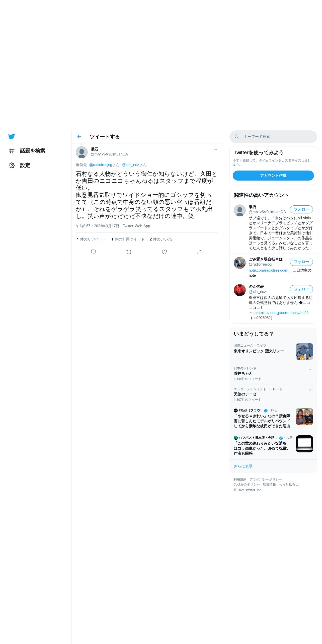Open more options for 菅井ちゃん trend
The image size is (322, 644).
point(310,369)
